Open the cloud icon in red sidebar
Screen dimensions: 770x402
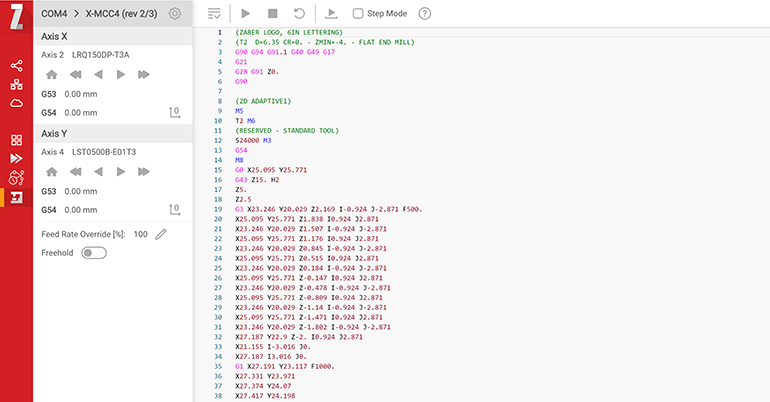click(x=16, y=103)
